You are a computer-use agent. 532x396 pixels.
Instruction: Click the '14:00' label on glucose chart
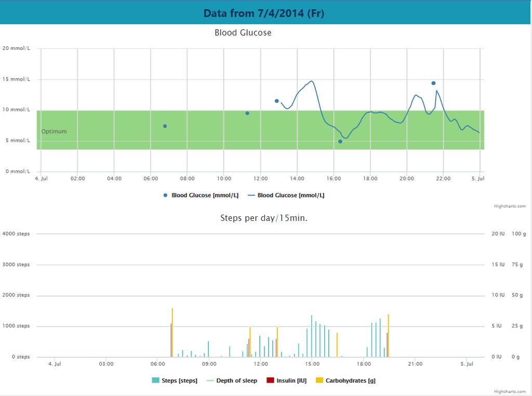coord(297,179)
